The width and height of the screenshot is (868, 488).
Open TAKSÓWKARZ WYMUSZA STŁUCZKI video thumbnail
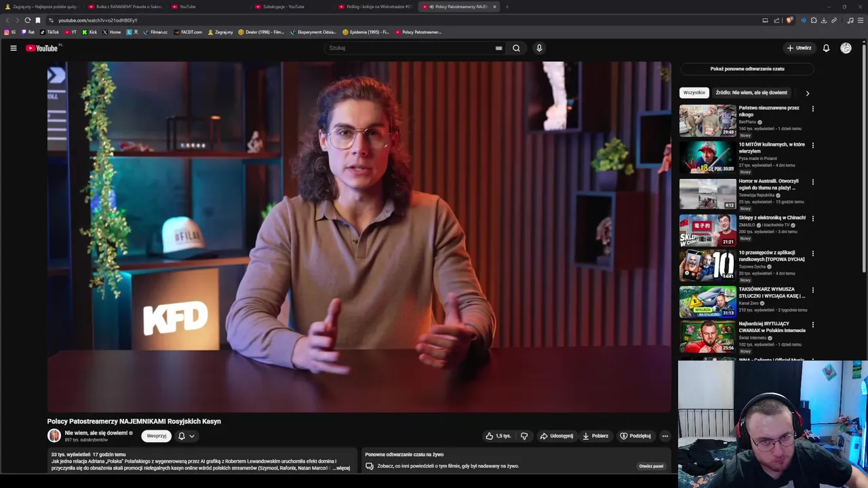(708, 302)
